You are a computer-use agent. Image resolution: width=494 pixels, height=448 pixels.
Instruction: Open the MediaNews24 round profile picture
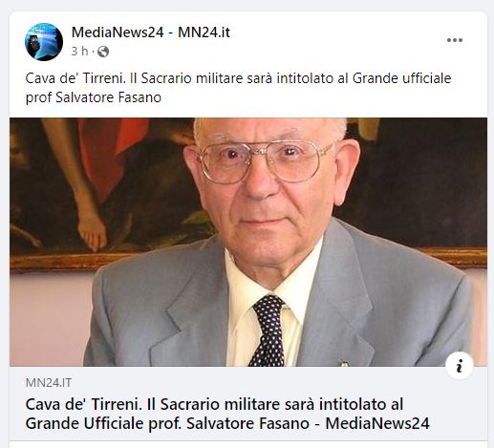click(44, 42)
